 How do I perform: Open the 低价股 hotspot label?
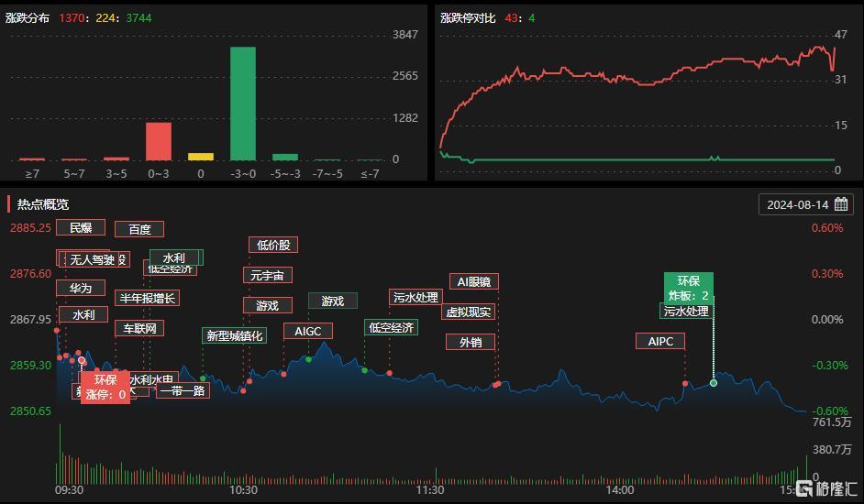(273, 245)
